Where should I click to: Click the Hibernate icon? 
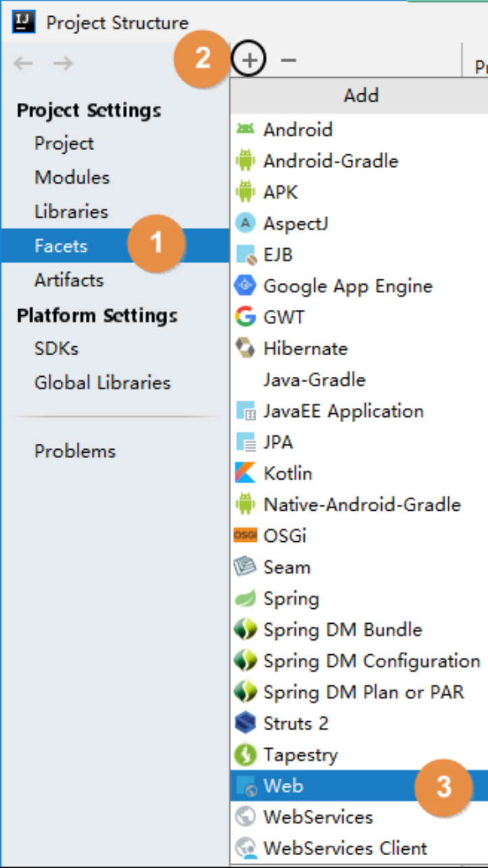[x=245, y=348]
